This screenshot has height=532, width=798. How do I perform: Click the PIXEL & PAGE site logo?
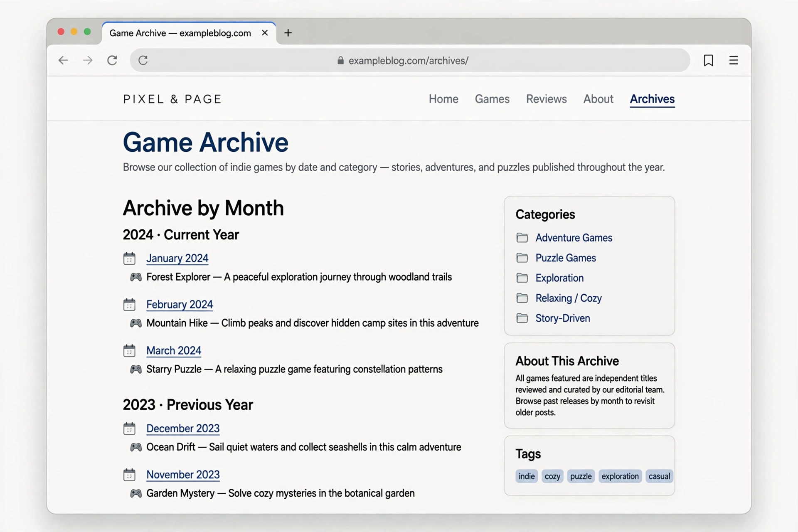(x=172, y=99)
